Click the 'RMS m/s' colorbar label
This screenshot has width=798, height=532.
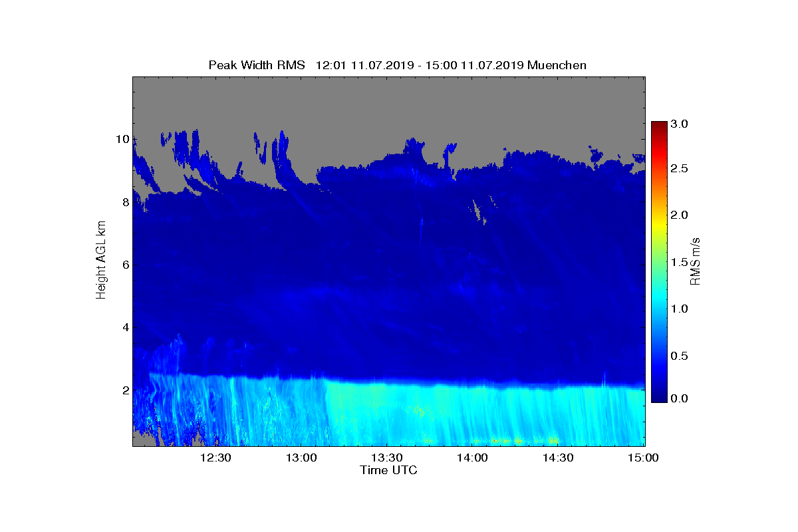pos(695,261)
